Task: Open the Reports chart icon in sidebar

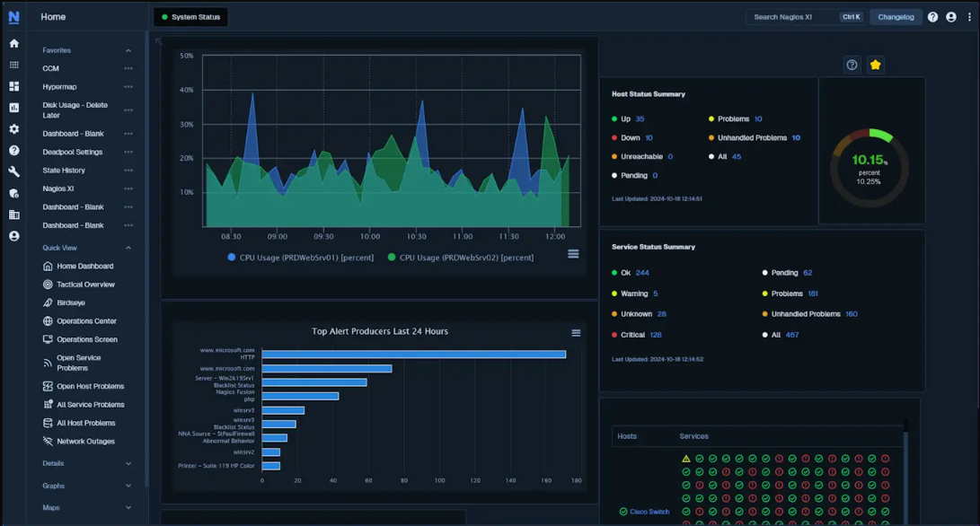Action: click(x=13, y=108)
